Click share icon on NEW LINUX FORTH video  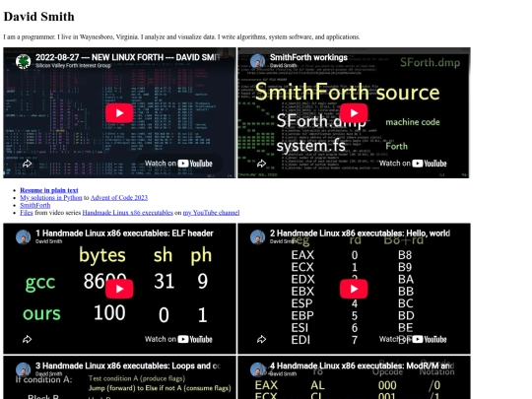[x=28, y=164]
